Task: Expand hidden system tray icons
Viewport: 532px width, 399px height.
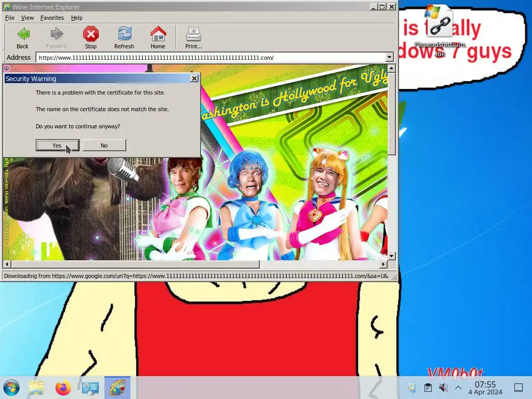Action: (458, 388)
